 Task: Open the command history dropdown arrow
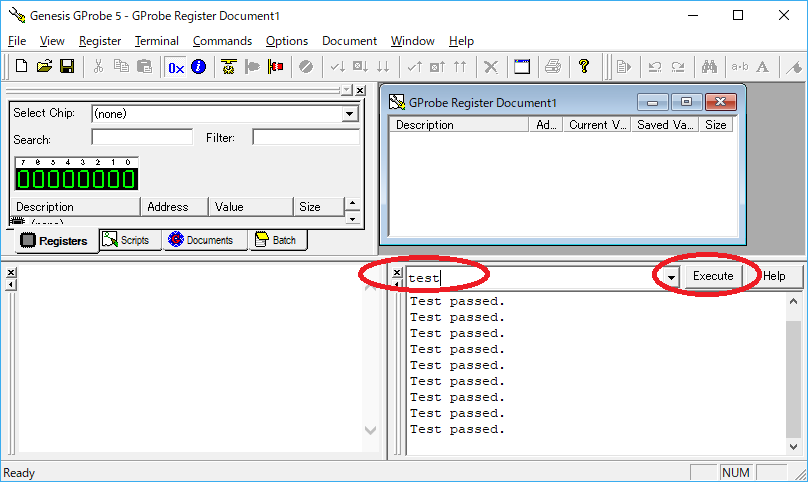tap(670, 277)
